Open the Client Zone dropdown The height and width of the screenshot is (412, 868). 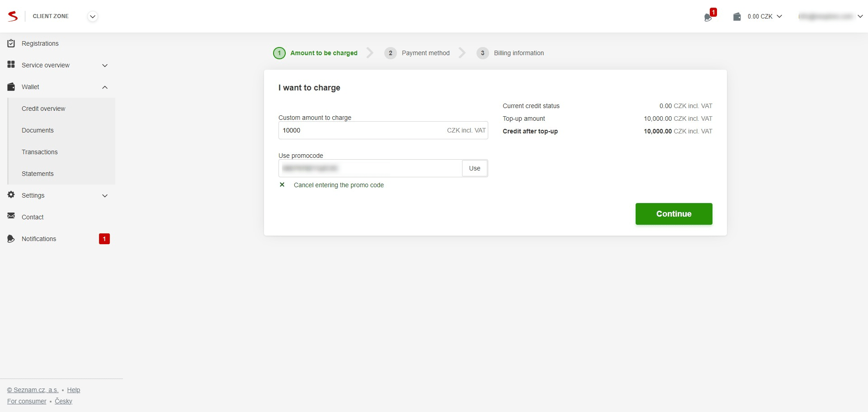tap(92, 16)
